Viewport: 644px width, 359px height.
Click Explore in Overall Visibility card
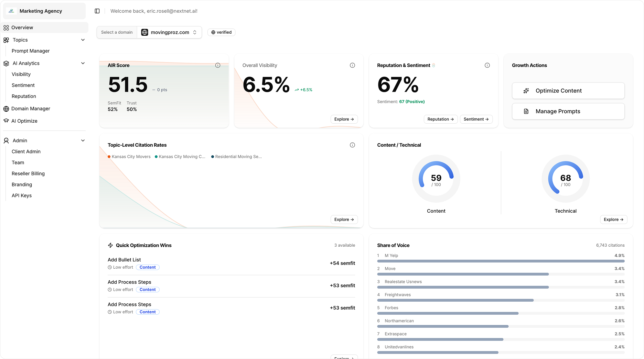click(x=344, y=119)
